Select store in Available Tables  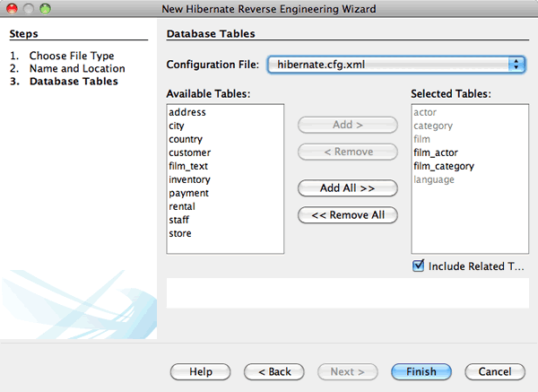pyautogui.click(x=180, y=234)
